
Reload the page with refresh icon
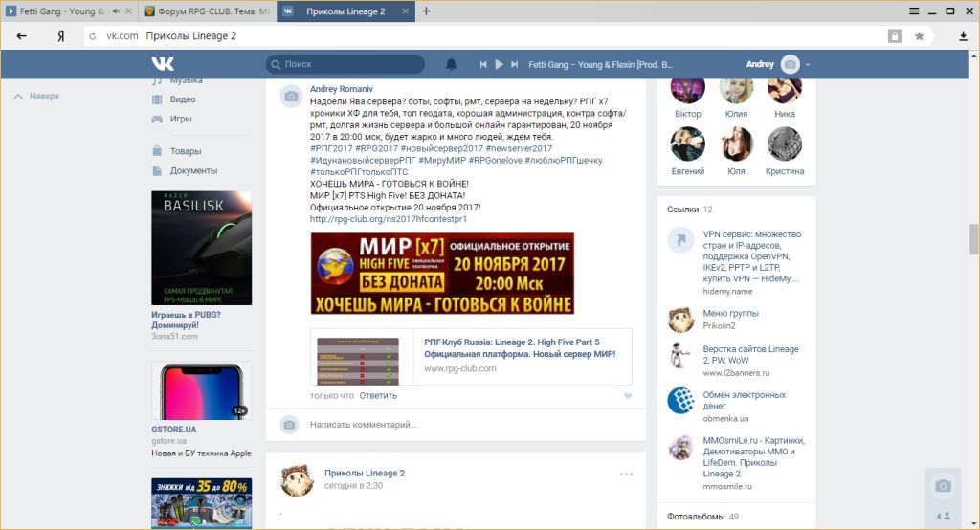[93, 36]
